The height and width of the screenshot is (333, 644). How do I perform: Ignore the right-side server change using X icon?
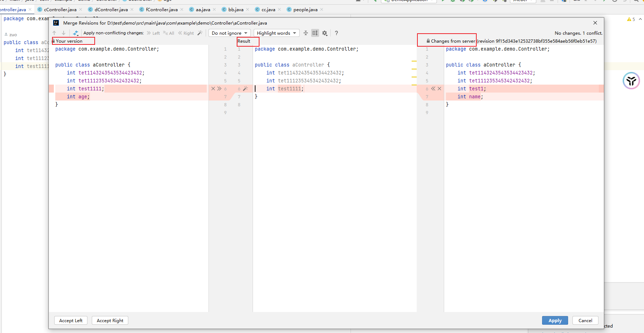pyautogui.click(x=439, y=89)
